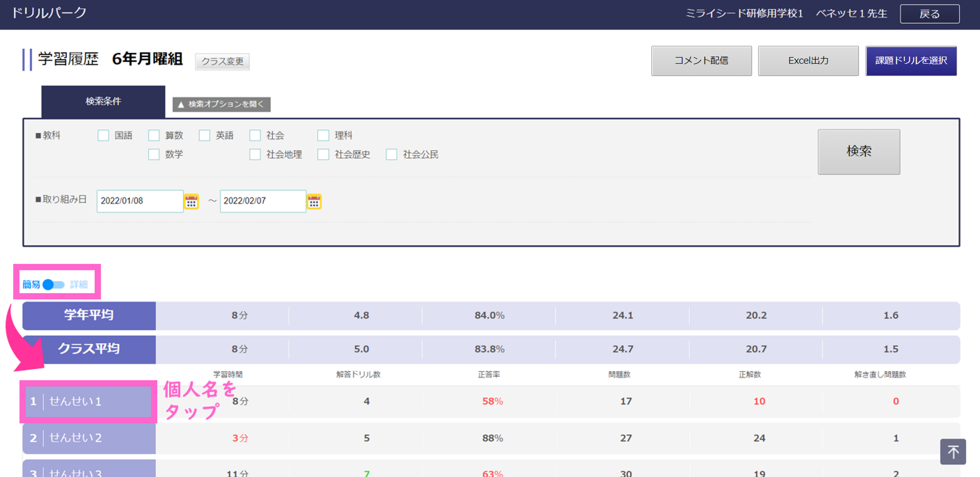Open the start date calendar picker
980x477 pixels.
tap(191, 201)
